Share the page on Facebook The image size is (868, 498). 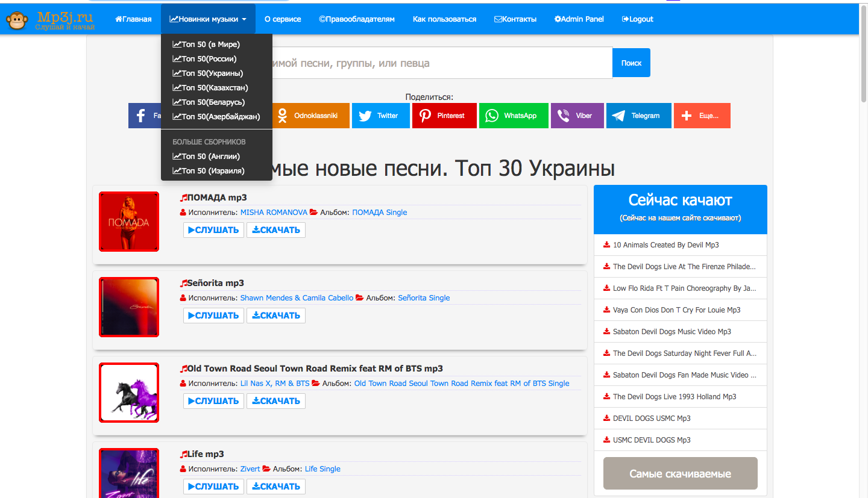click(x=145, y=116)
